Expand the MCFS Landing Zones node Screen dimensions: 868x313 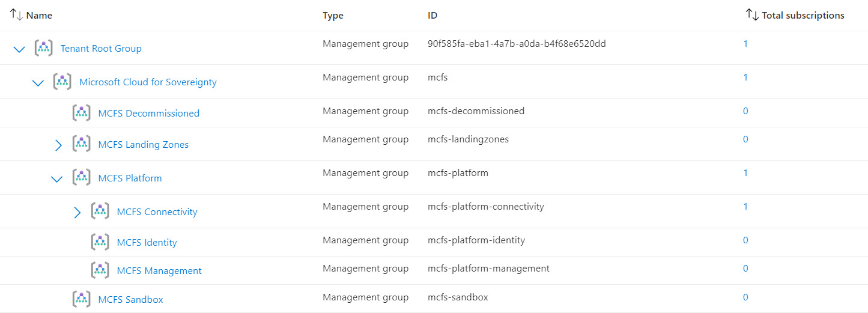pos(58,145)
